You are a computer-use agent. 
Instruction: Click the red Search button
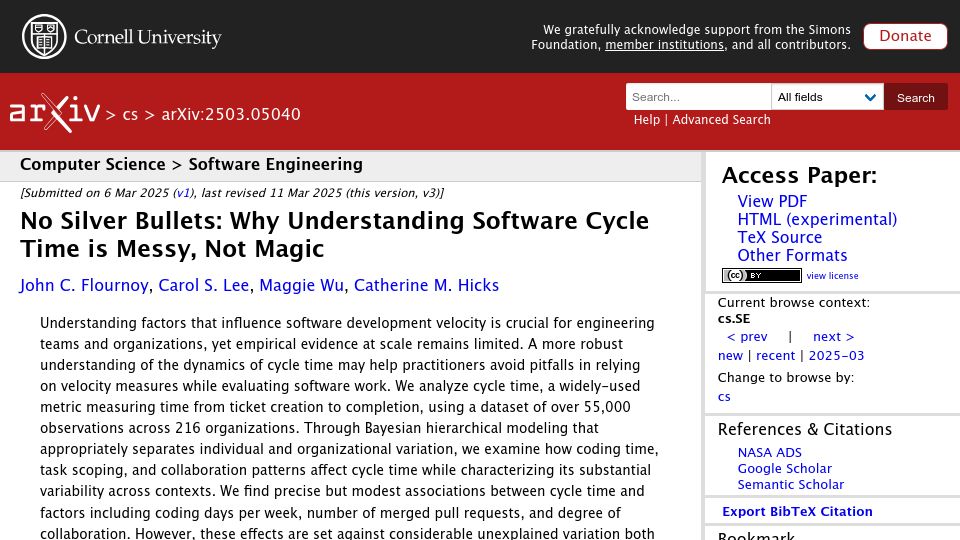(x=915, y=97)
